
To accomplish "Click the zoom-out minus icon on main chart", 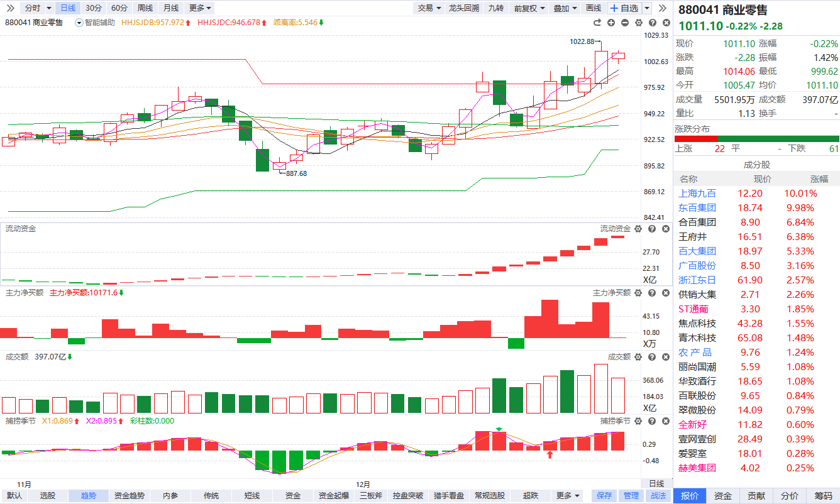I will 624,23.
